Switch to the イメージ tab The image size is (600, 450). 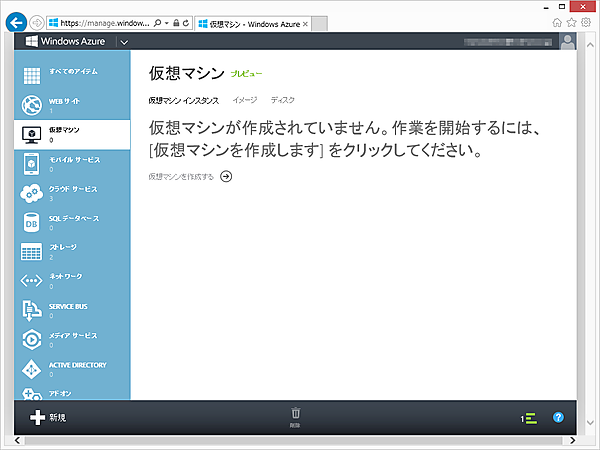coord(244,101)
